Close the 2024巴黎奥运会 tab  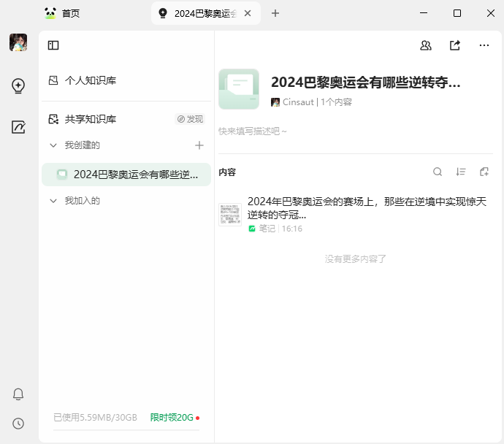[248, 13]
